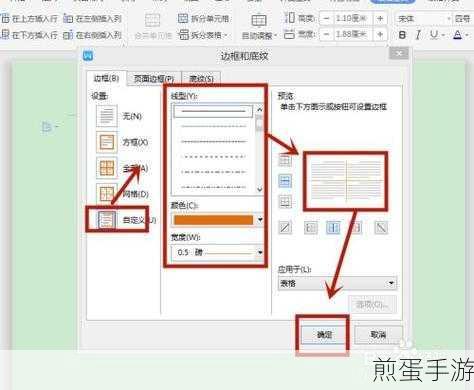The height and width of the screenshot is (390, 474).
Task: Open the 应用于 dropdown showing 表格
Action: (x=337, y=284)
